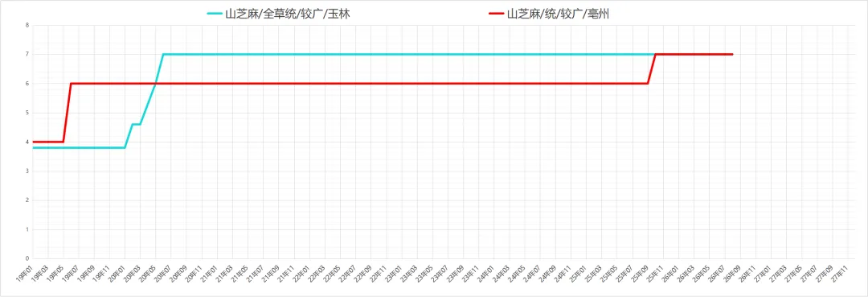Screen dimensions: 868x301
Task: Click the y-axis value 0
Action: pyautogui.click(x=27, y=258)
